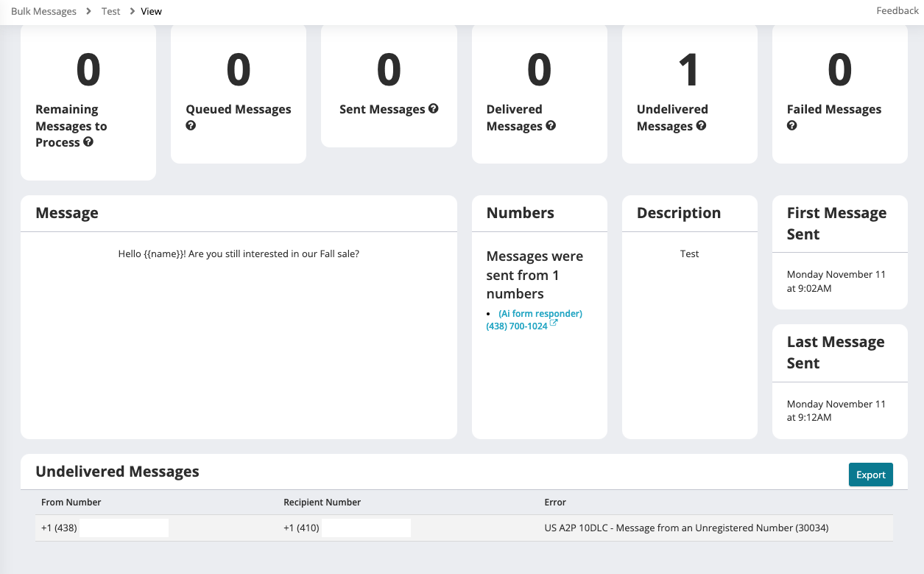Click the From Number column header

tap(71, 503)
